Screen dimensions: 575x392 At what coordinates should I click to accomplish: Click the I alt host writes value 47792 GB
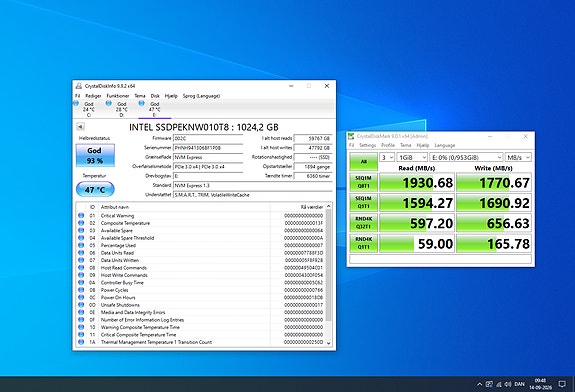313,148
